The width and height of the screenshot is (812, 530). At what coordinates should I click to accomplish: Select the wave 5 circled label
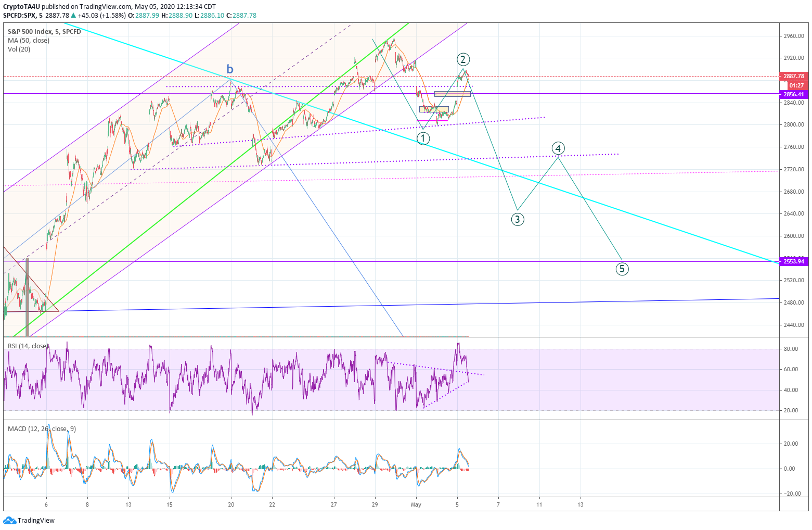click(x=622, y=269)
